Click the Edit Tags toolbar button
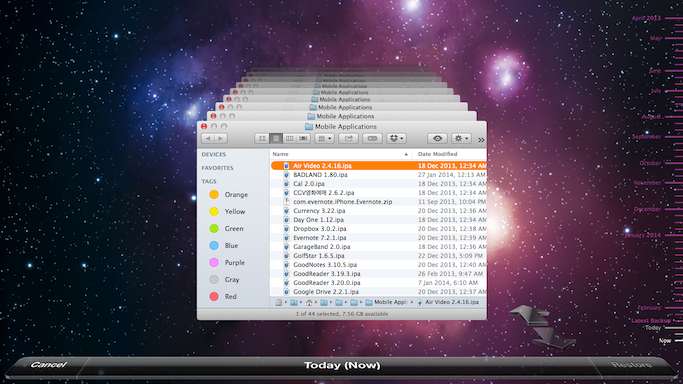 coord(372,138)
